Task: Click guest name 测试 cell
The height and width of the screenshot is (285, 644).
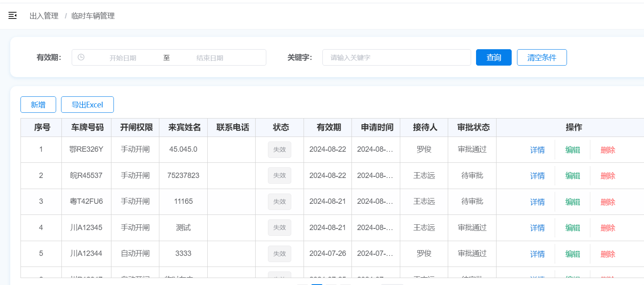Action: pos(183,228)
